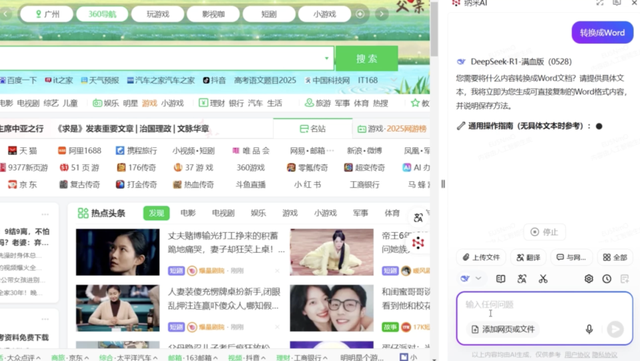This screenshot has width=640, height=361.
Task: Open the couple with glasses thumbnail
Action: click(x=331, y=308)
